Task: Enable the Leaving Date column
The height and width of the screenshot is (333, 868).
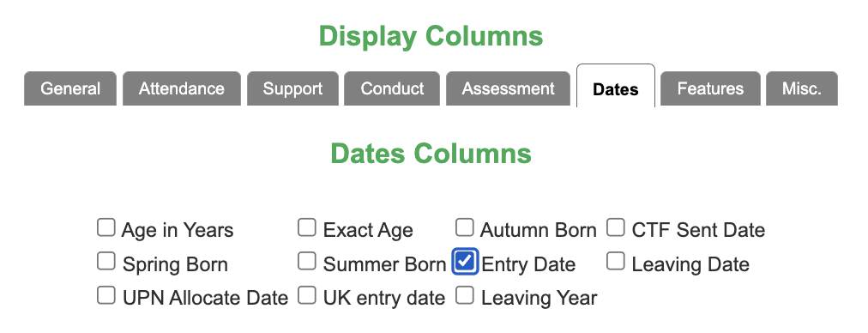Action: pos(616,262)
